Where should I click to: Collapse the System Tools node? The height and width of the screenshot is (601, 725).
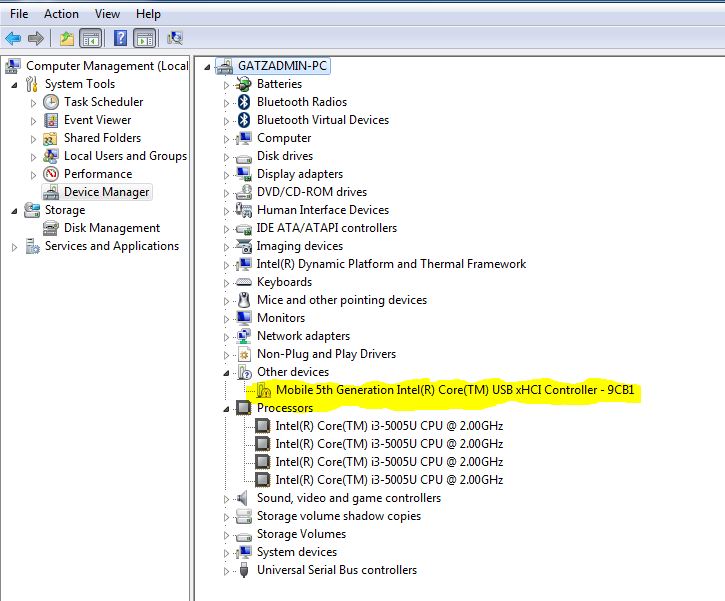pyautogui.click(x=14, y=86)
